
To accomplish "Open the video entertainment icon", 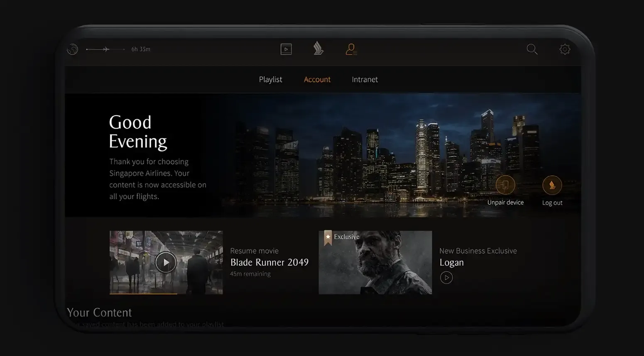I will click(286, 49).
